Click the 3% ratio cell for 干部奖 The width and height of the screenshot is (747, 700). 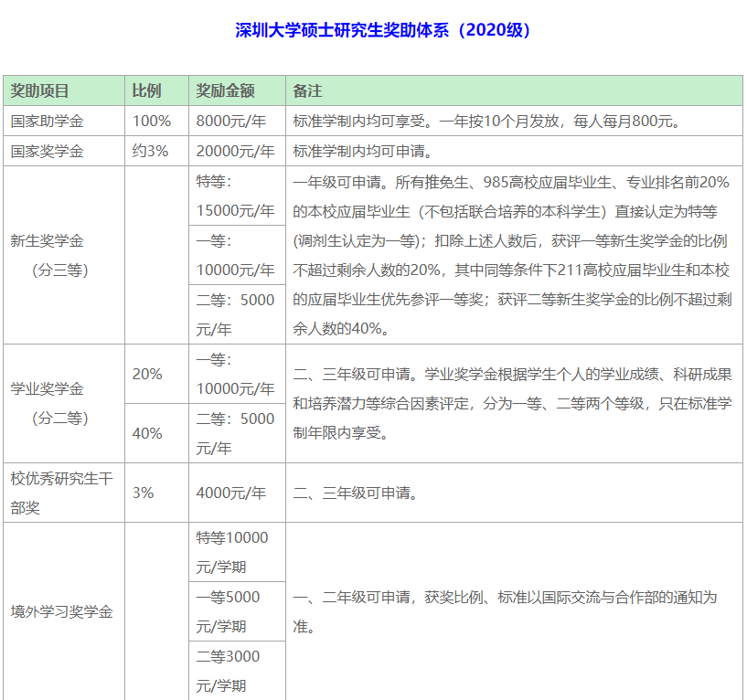(x=156, y=493)
